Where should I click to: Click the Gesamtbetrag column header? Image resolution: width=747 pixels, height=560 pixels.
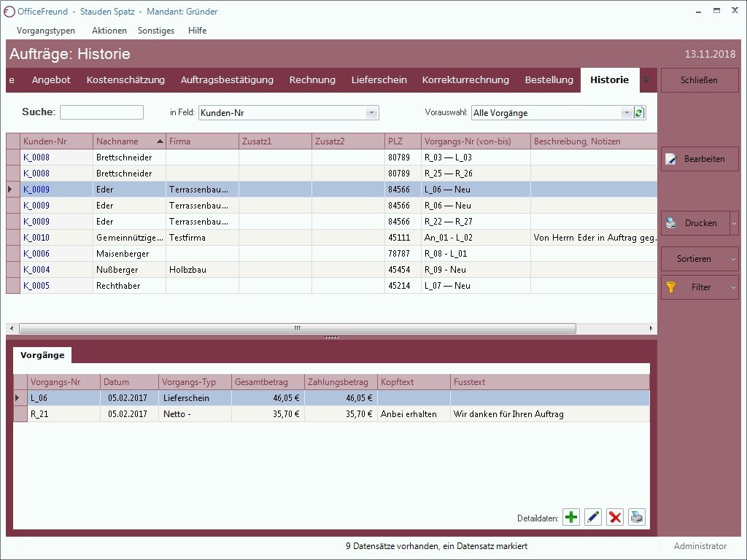[x=268, y=382]
